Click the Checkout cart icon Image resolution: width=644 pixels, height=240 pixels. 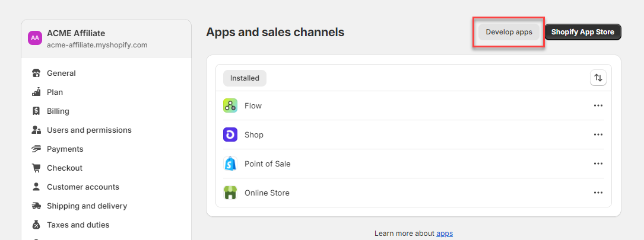point(36,168)
